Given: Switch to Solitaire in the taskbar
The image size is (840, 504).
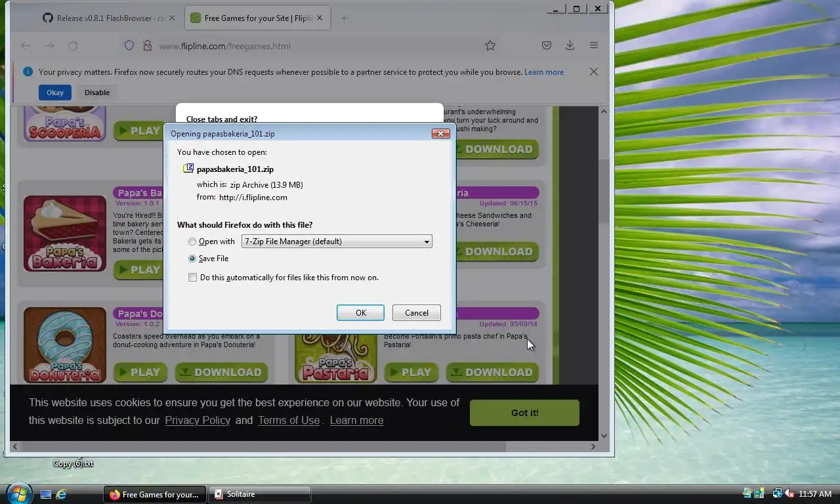Looking at the screenshot, I should coord(259,494).
